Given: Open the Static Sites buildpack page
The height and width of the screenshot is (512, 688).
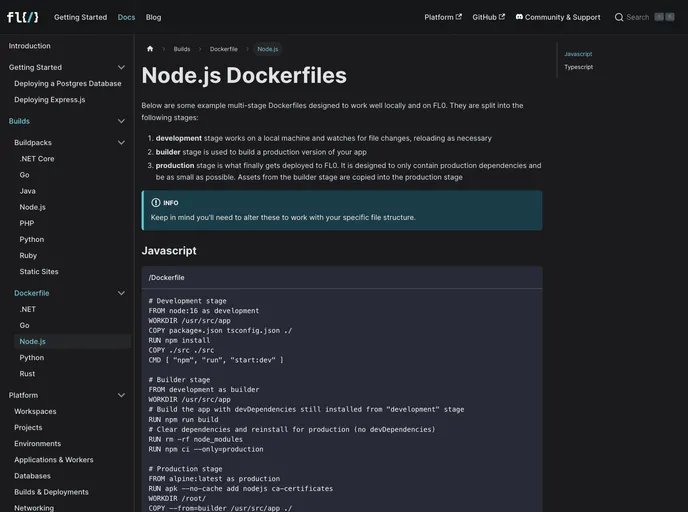Looking at the screenshot, I should pyautogui.click(x=39, y=272).
